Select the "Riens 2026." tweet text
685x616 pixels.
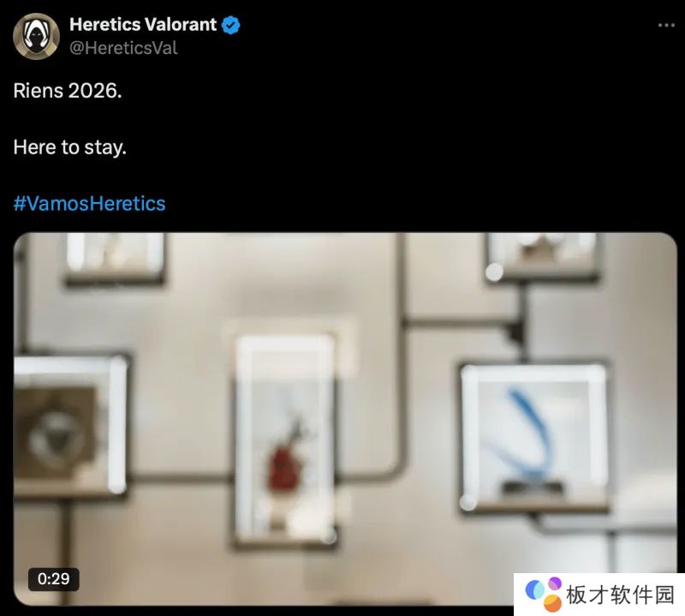[68, 91]
